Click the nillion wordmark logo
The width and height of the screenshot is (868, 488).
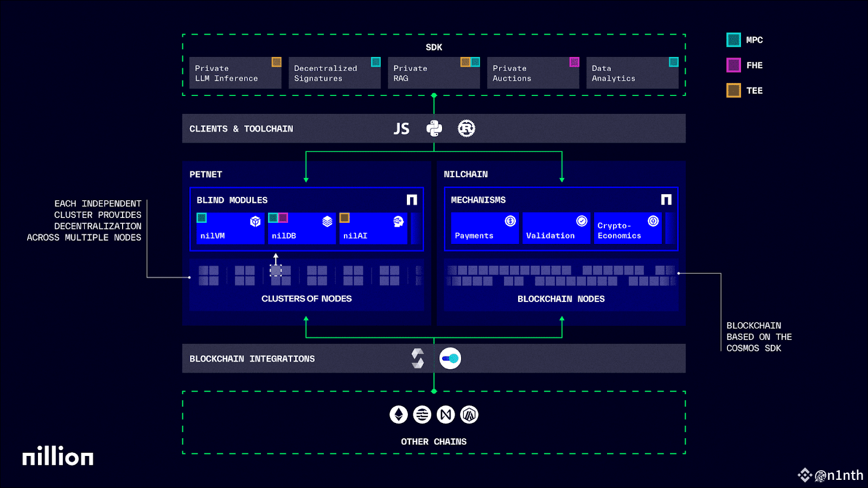point(58,456)
